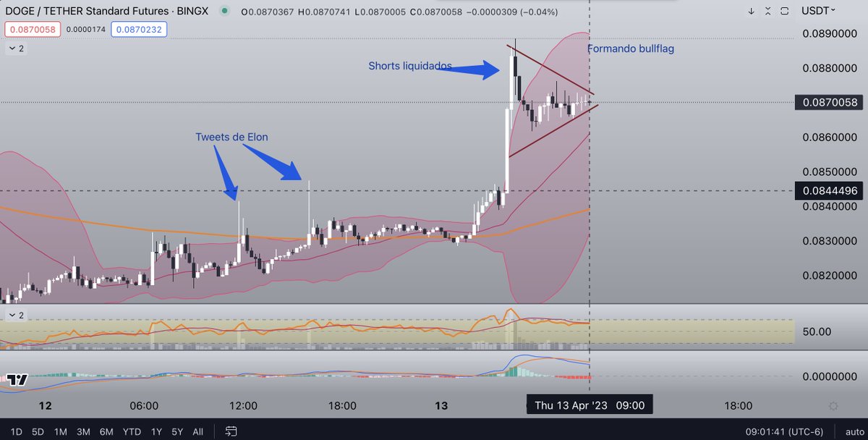Select the 1Y time range
This screenshot has height=440, width=868.
tap(156, 432)
